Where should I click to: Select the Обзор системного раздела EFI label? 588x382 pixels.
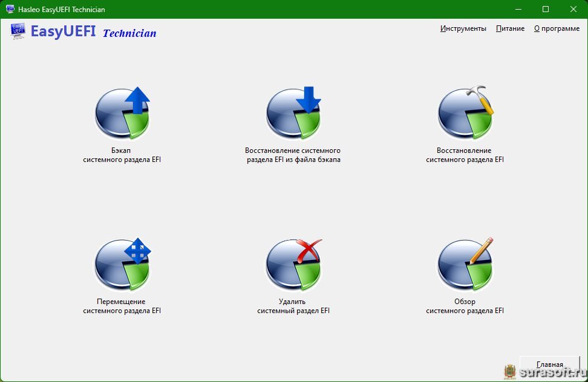tap(465, 306)
